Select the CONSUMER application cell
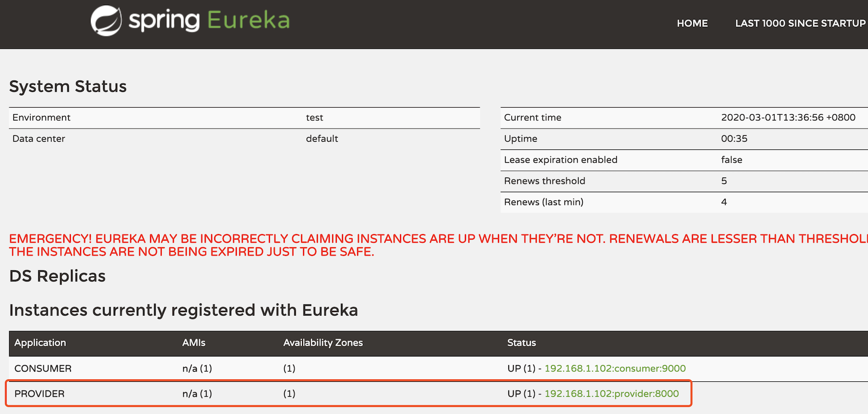The width and height of the screenshot is (868, 414). click(43, 369)
